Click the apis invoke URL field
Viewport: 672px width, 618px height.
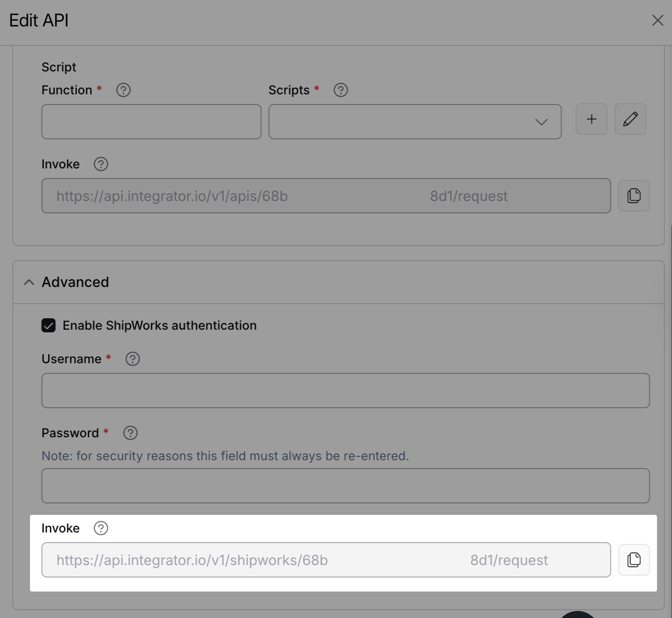pyautogui.click(x=326, y=196)
